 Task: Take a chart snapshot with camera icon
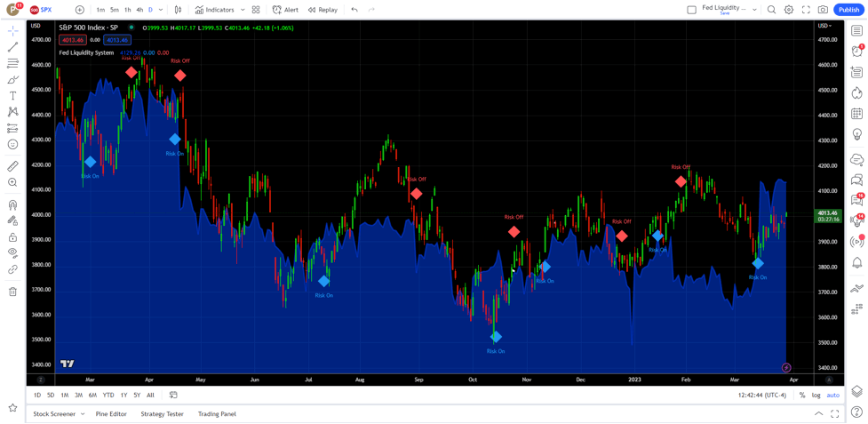point(823,10)
